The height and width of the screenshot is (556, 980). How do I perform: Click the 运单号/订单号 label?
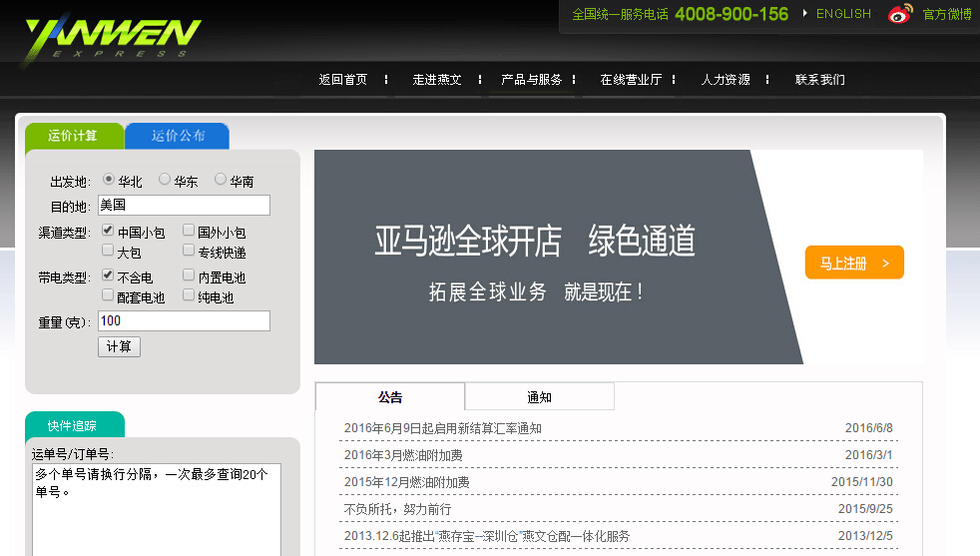point(73,454)
